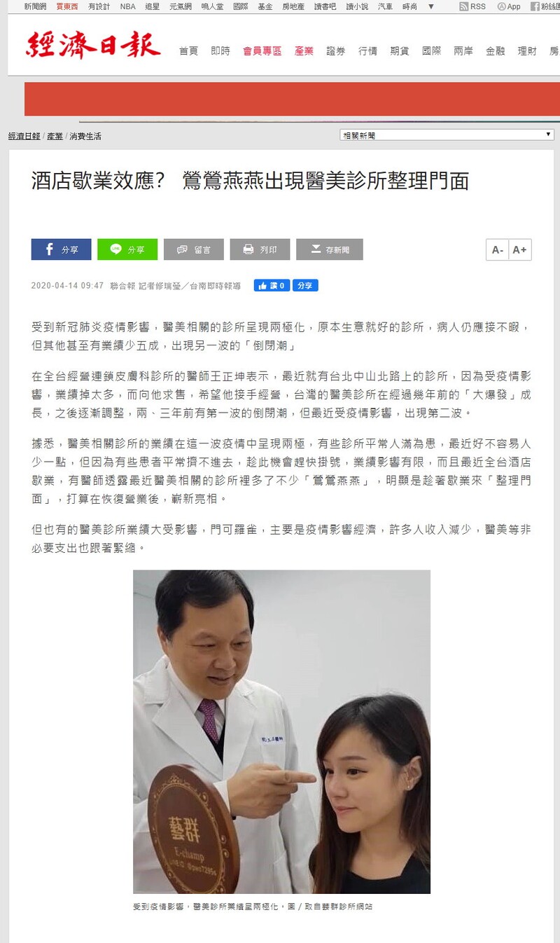
Task: Share article via Facebook button
Action: click(x=61, y=249)
